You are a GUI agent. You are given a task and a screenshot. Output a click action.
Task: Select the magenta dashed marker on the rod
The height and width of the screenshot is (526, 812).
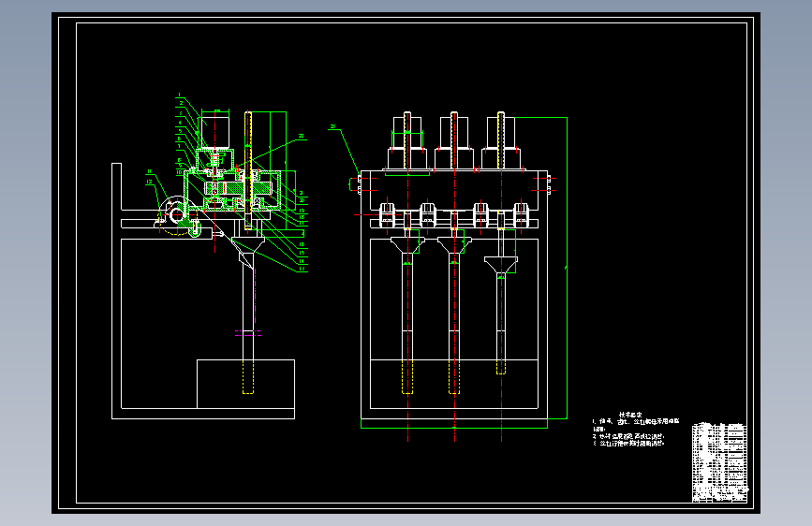click(247, 333)
